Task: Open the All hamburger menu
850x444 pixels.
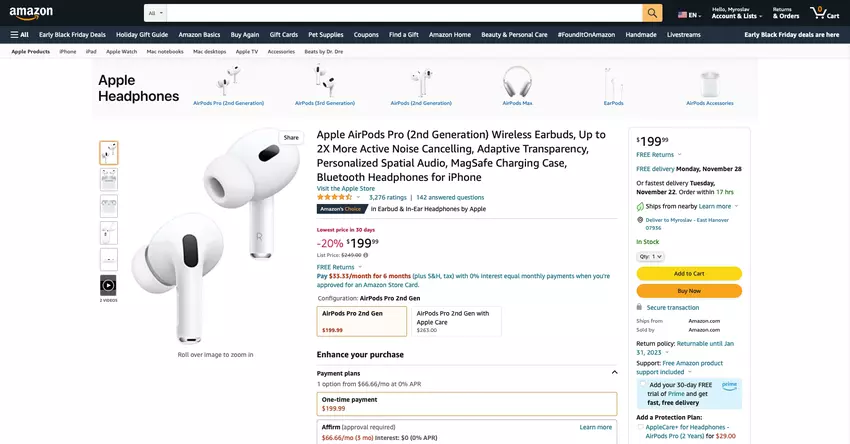Action: 19,34
